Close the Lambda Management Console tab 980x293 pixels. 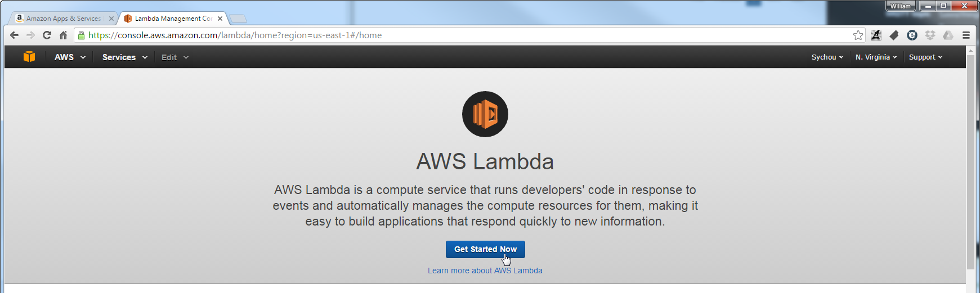coord(220,19)
